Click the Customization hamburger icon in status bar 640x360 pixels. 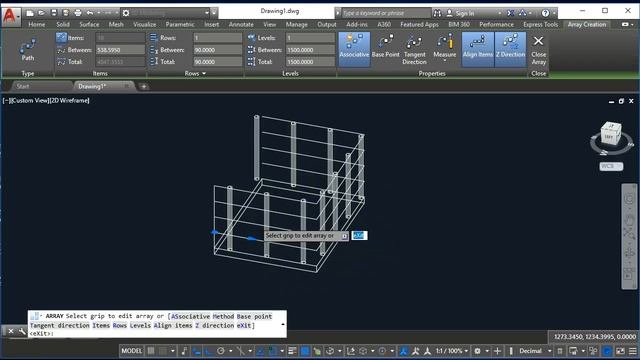(x=633, y=351)
